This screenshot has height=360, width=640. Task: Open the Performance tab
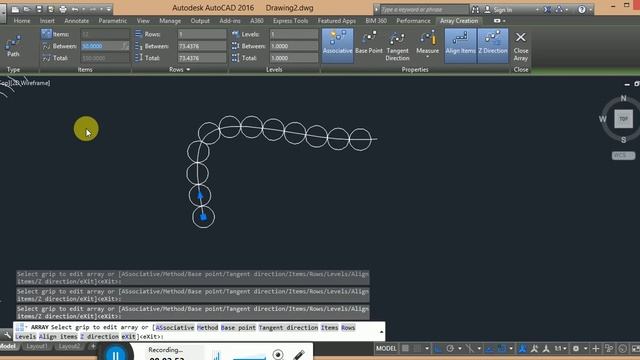(413, 21)
